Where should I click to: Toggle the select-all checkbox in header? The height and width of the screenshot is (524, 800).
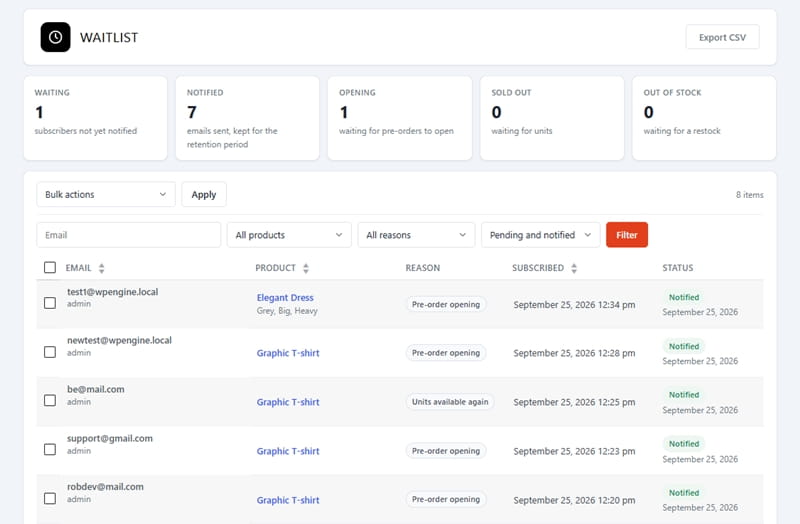coord(50,267)
